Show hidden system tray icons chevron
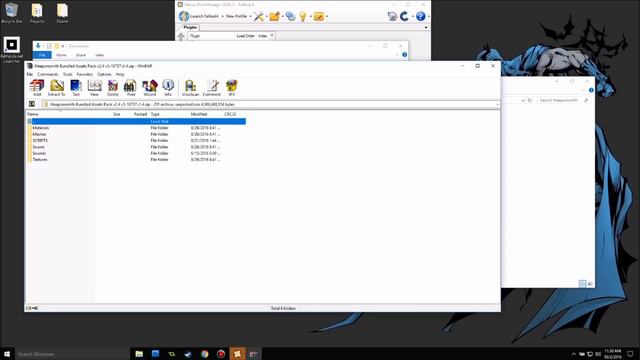This screenshot has width=640, height=360. pos(573,354)
